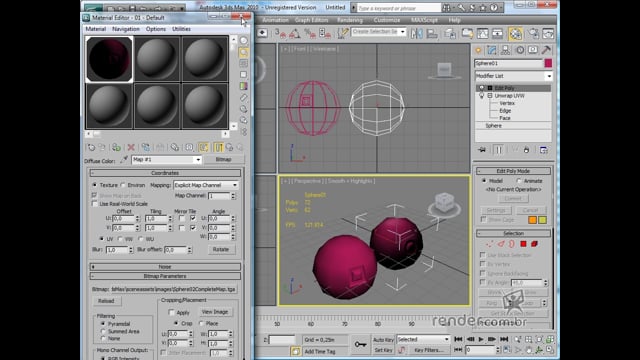
Task: Click Sample UV Tiling icon
Action: coord(244,75)
